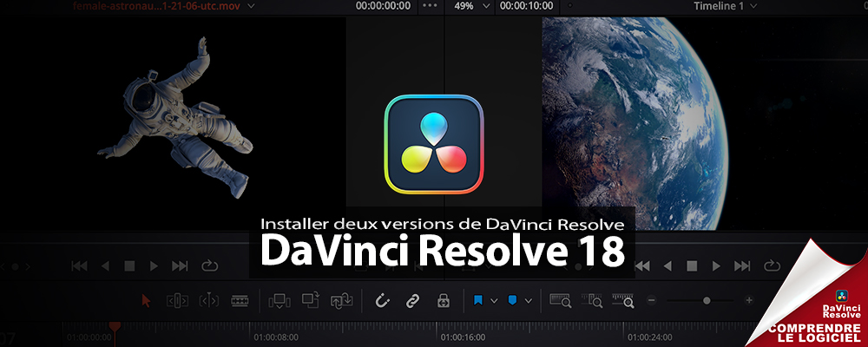
Task: Click the Detail Zoom icon
Action: (x=592, y=300)
